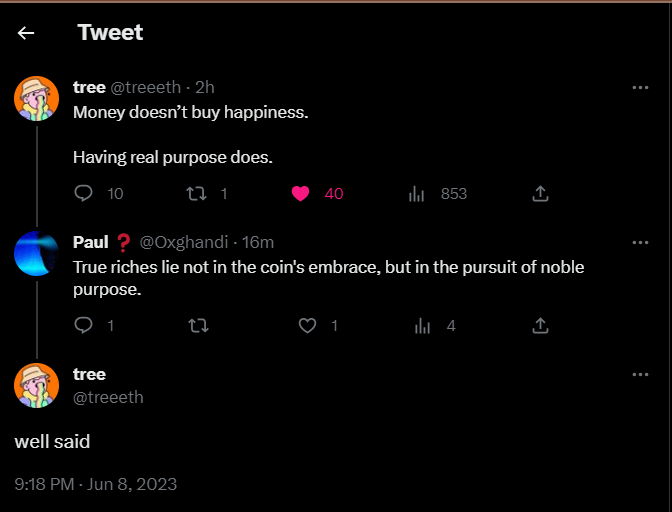Unlike tree's tweet with 40 likes
Image resolution: width=672 pixels, height=512 pixels.
pos(300,194)
